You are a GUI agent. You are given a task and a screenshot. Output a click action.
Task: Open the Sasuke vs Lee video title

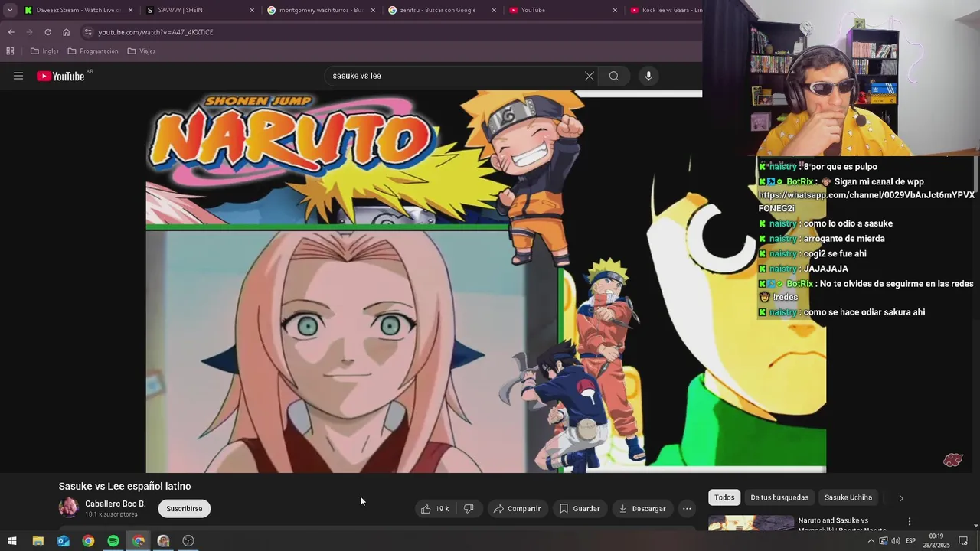click(x=125, y=486)
